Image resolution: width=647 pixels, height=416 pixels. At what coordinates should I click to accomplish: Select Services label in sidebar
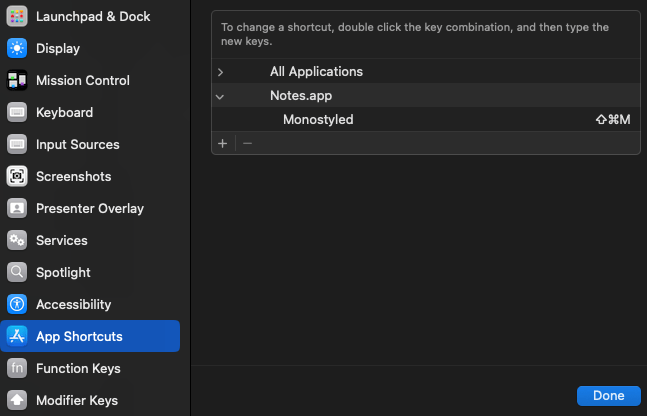pyautogui.click(x=61, y=240)
